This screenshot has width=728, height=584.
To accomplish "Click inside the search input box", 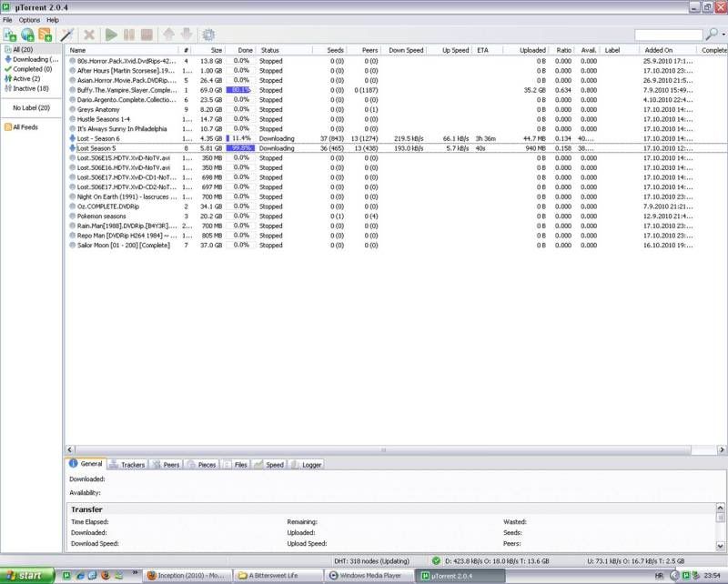I will pos(668,35).
